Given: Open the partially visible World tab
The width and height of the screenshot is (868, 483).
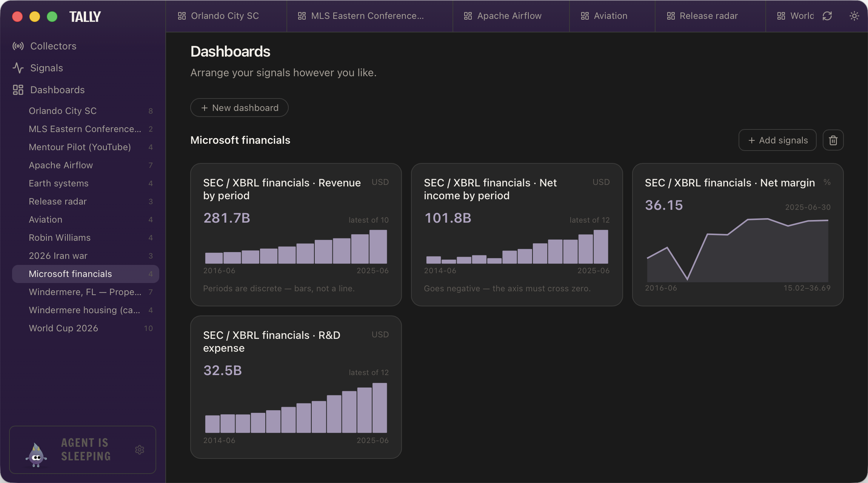Looking at the screenshot, I should point(796,16).
